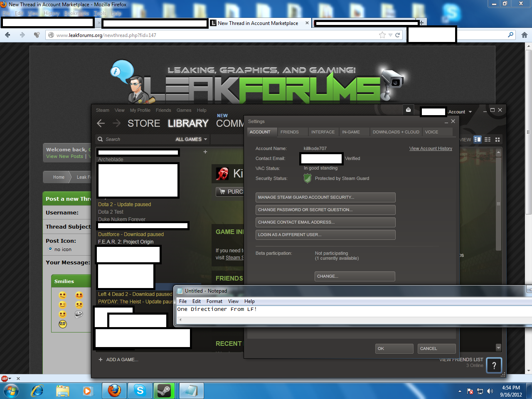Open a new Firefox tab
This screenshot has height=399, width=532.
421,23
